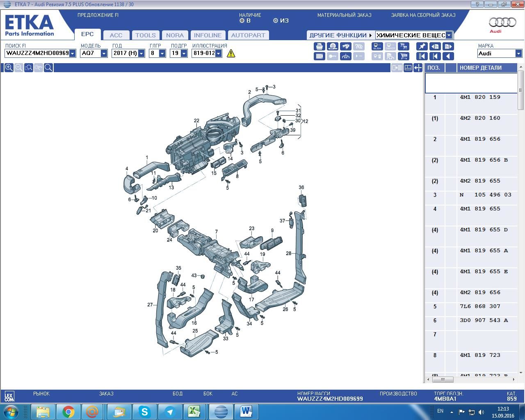The image size is (525, 420).
Task: Switch to the ACC tab
Action: 116,35
